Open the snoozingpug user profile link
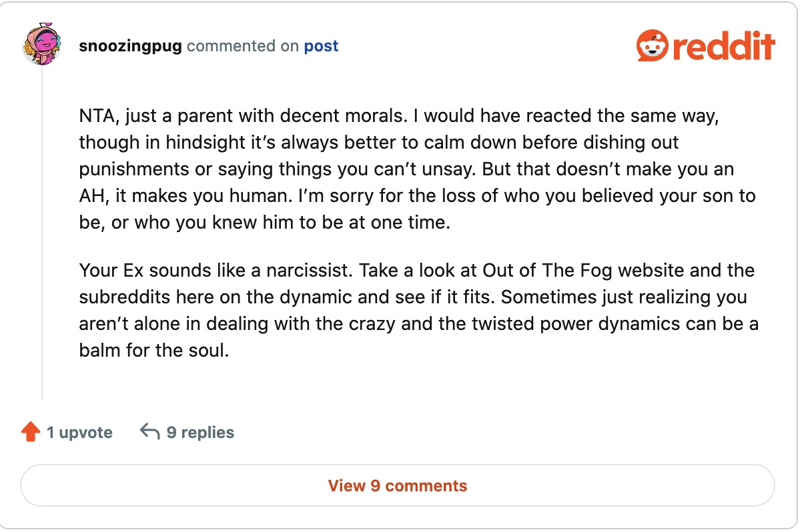The height and width of the screenshot is (532, 802). point(130,46)
